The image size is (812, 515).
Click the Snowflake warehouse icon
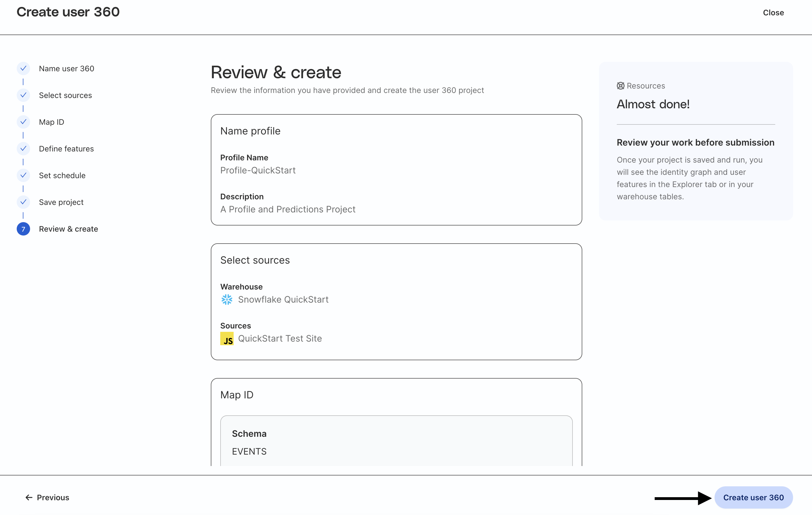click(227, 299)
